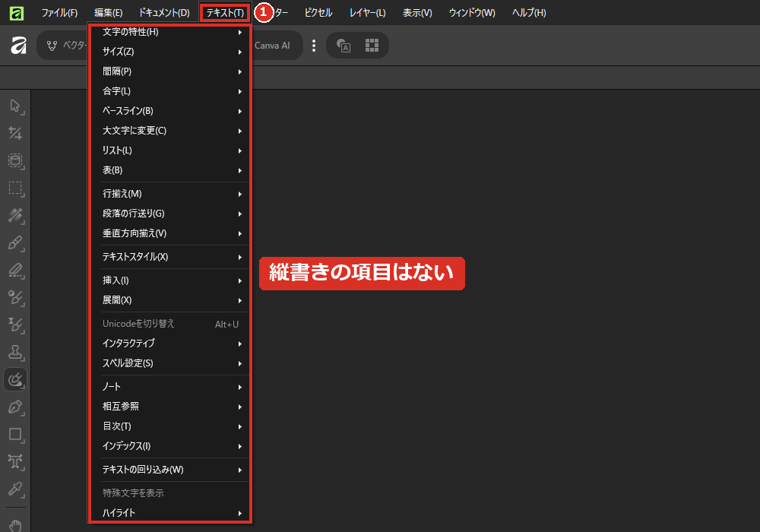
Task: Open the ノート submenu
Action: 170,387
